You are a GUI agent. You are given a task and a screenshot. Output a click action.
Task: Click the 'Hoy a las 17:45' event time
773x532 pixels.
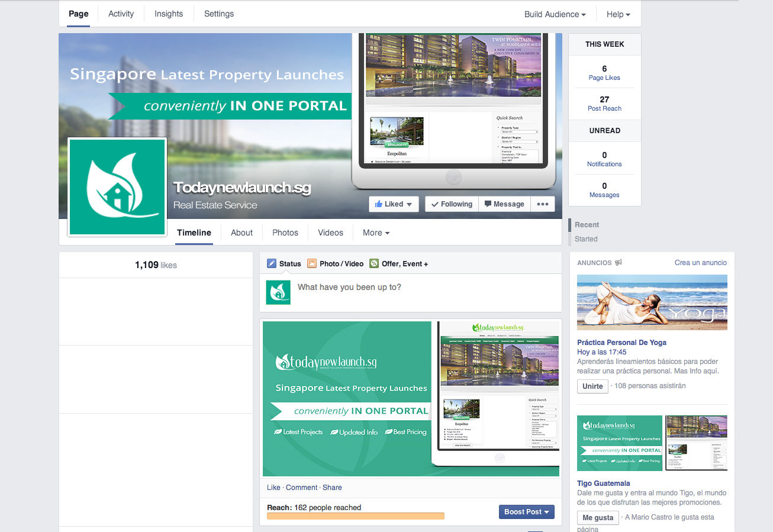tap(601, 352)
